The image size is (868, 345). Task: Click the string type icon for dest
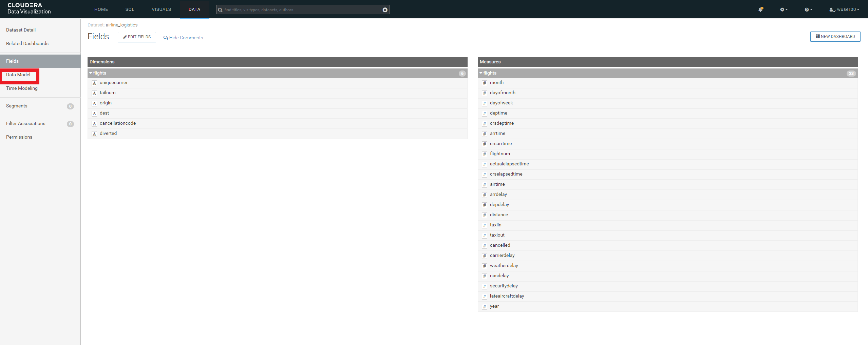click(x=94, y=114)
